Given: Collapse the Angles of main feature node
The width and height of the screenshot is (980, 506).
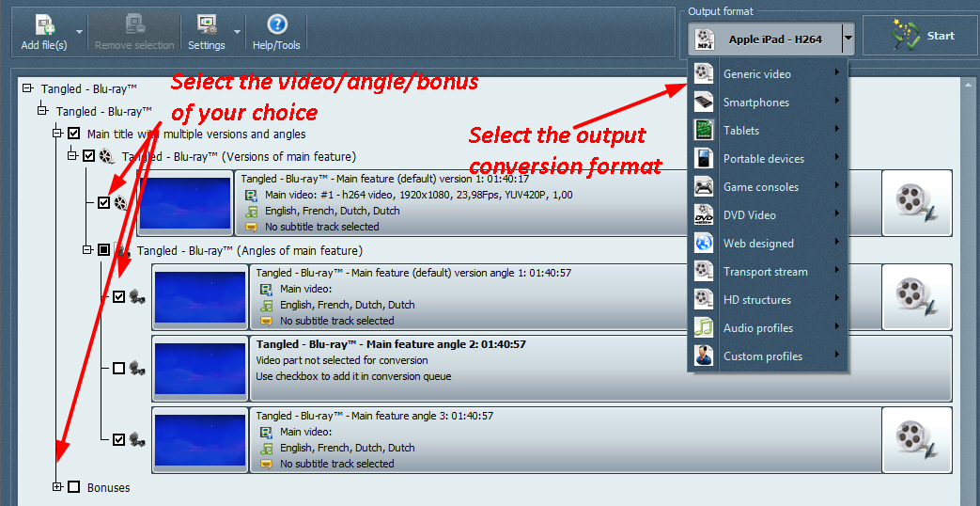Looking at the screenshot, I should [87, 250].
